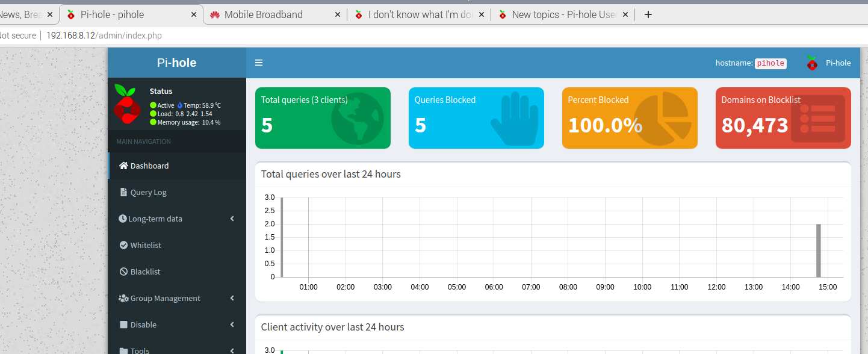
Task: Click the Pi-hole user menu label top-right
Action: click(838, 63)
